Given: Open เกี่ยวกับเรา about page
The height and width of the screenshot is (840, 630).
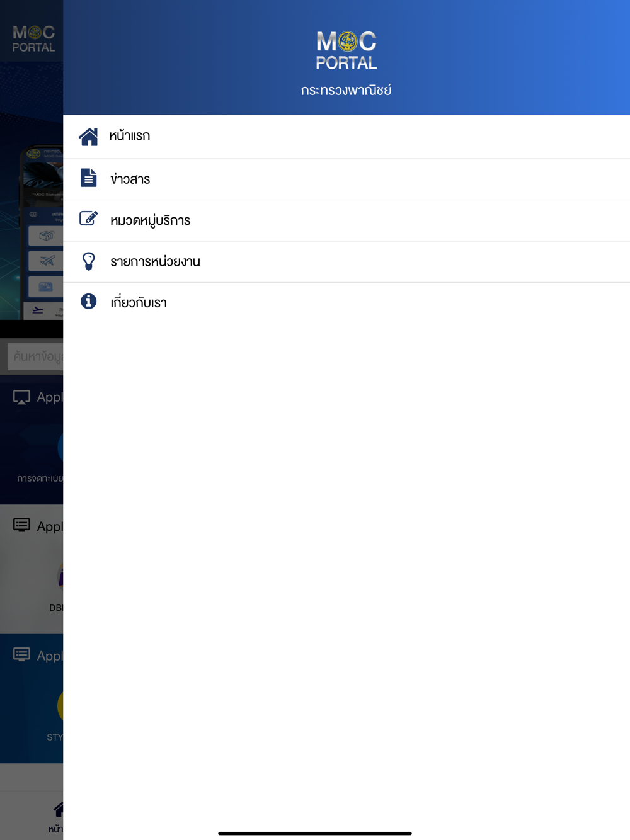Looking at the screenshot, I should pos(346,303).
